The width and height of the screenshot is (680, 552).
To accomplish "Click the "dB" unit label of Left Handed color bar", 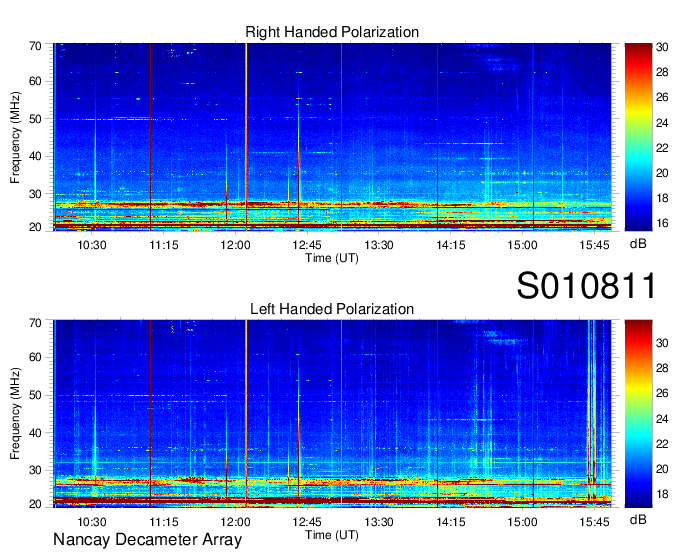I will (x=638, y=519).
